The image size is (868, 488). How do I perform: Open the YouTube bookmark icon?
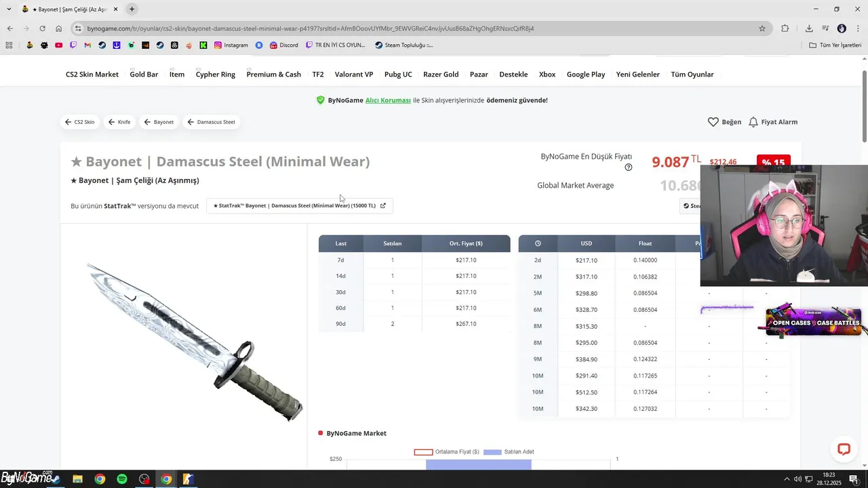59,45
